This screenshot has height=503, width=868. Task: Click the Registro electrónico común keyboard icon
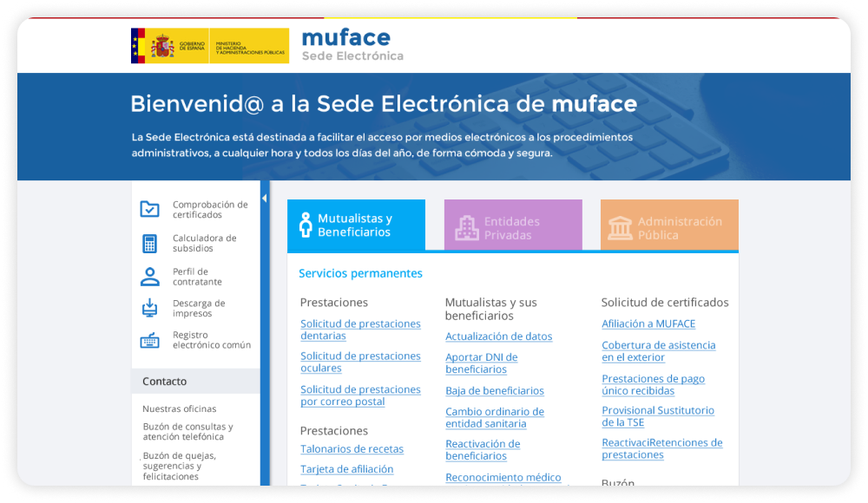point(149,340)
